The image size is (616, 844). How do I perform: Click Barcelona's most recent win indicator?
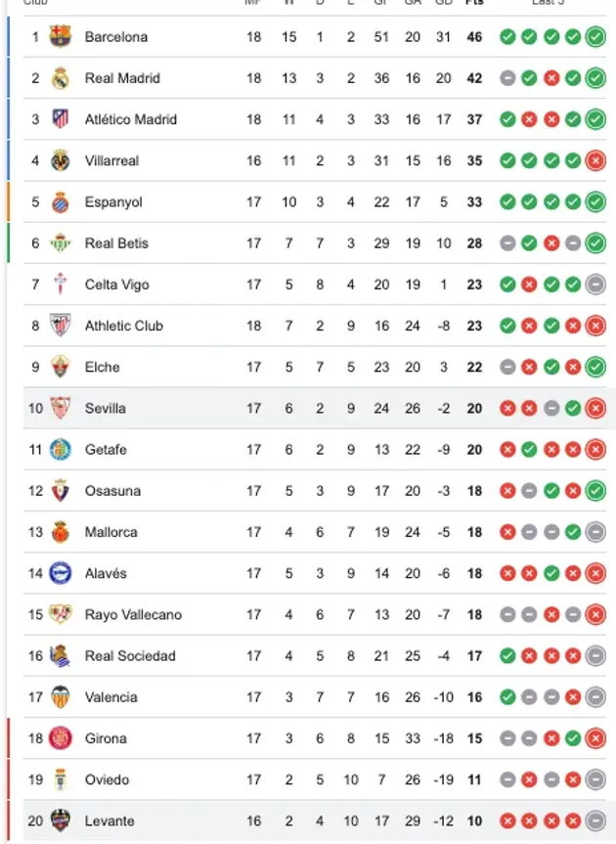(x=595, y=37)
